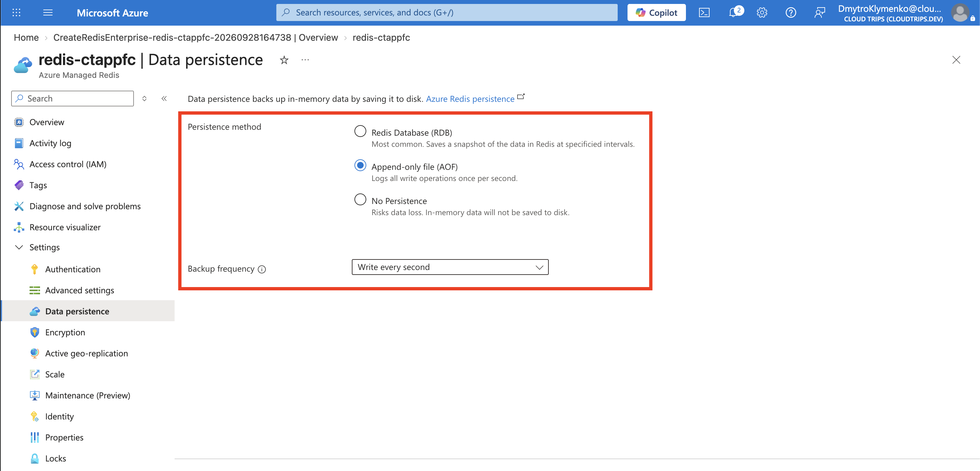The height and width of the screenshot is (471, 980).
Task: Click the expand/collapse all arrows beside Search
Action: (144, 99)
